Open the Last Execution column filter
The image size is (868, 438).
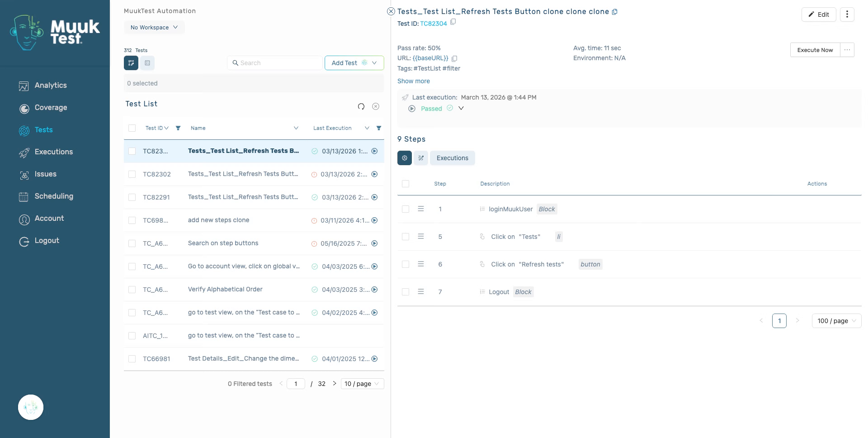pyautogui.click(x=379, y=128)
